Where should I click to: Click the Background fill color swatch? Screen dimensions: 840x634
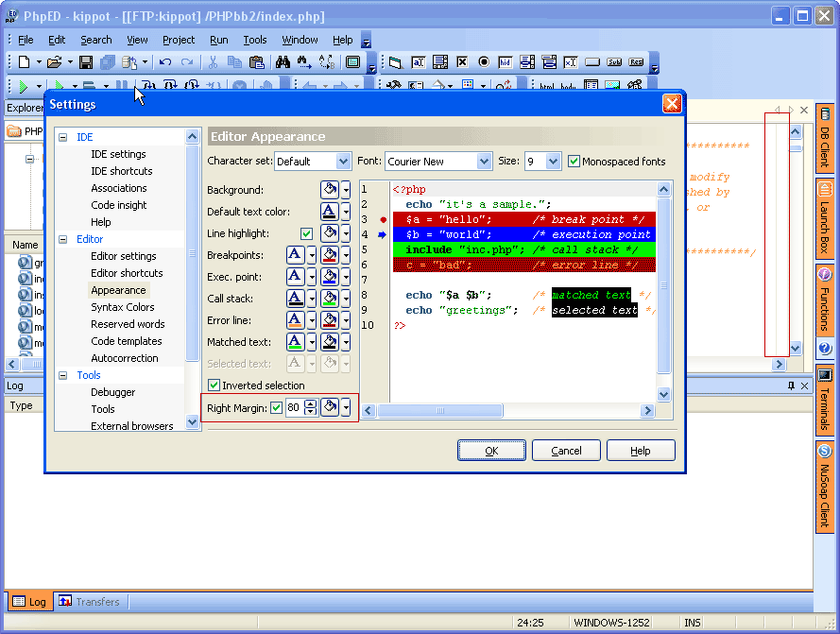330,190
